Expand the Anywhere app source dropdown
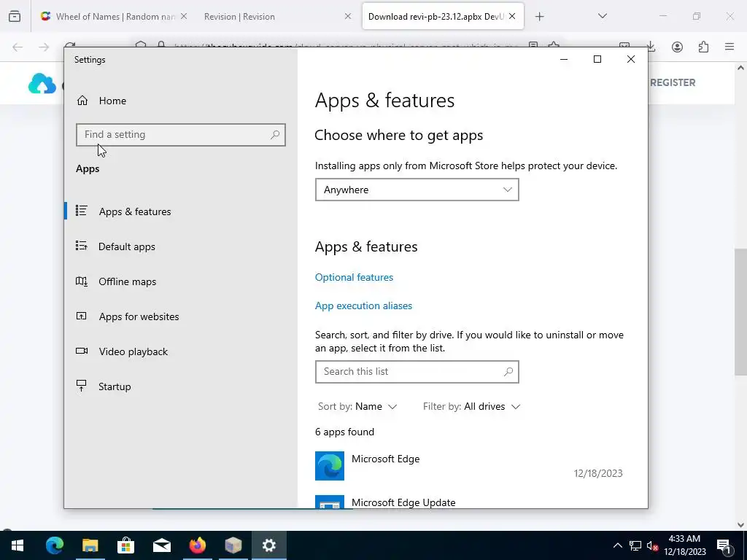Viewport: 747px width, 560px height. [x=417, y=190]
